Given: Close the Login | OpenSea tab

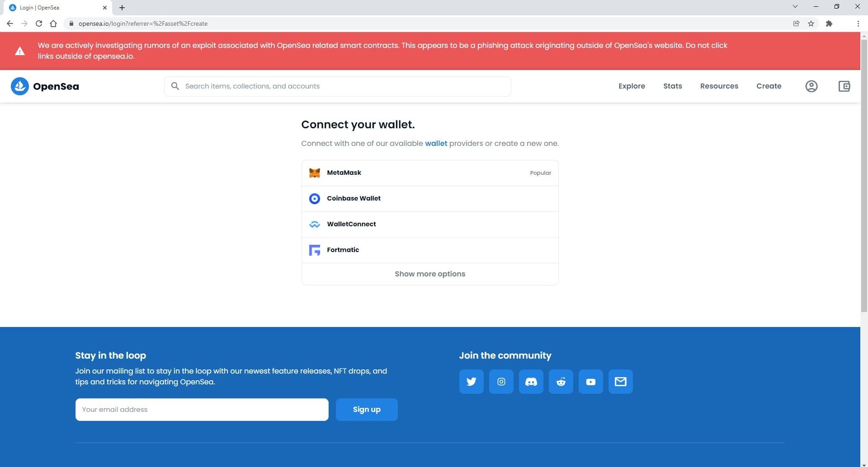Looking at the screenshot, I should [105, 8].
